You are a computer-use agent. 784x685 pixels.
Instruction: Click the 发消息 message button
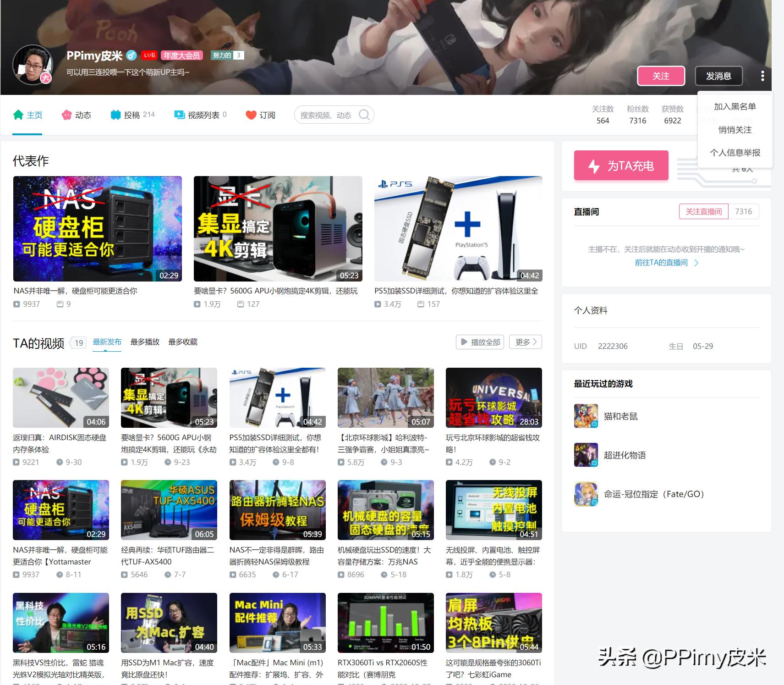[x=718, y=76]
